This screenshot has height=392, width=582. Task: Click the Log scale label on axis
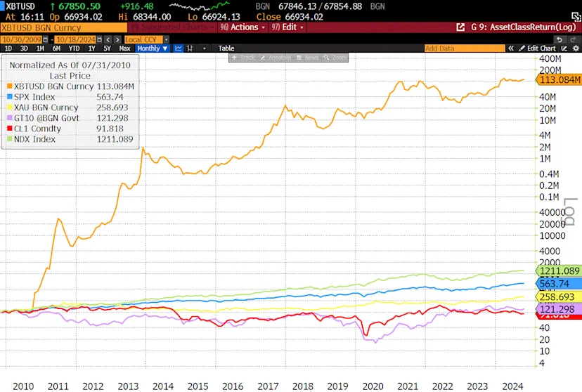click(571, 211)
